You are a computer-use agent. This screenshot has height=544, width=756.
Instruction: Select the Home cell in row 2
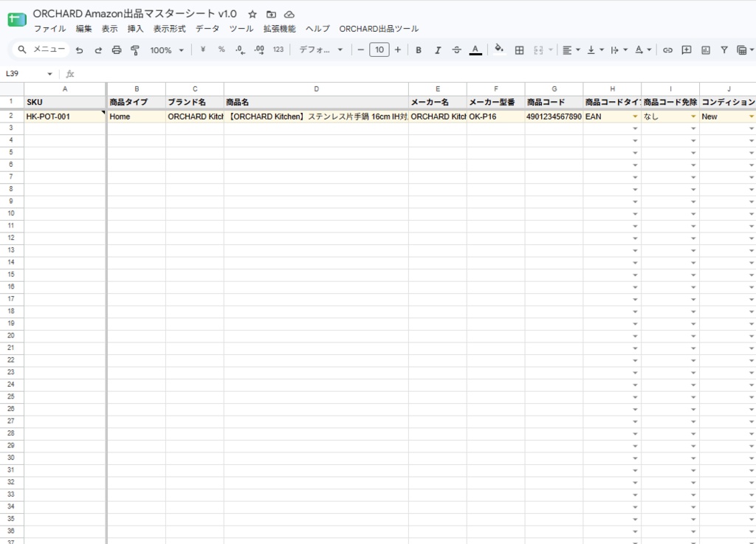coord(137,116)
